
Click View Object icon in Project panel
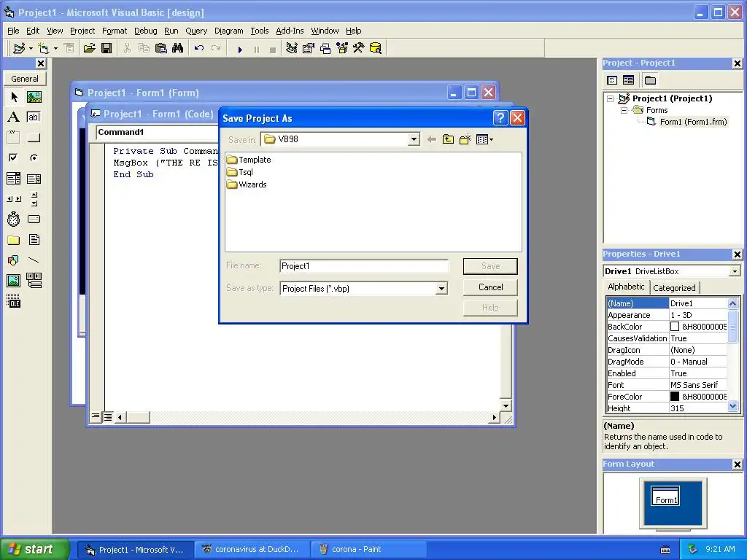pyautogui.click(x=628, y=80)
